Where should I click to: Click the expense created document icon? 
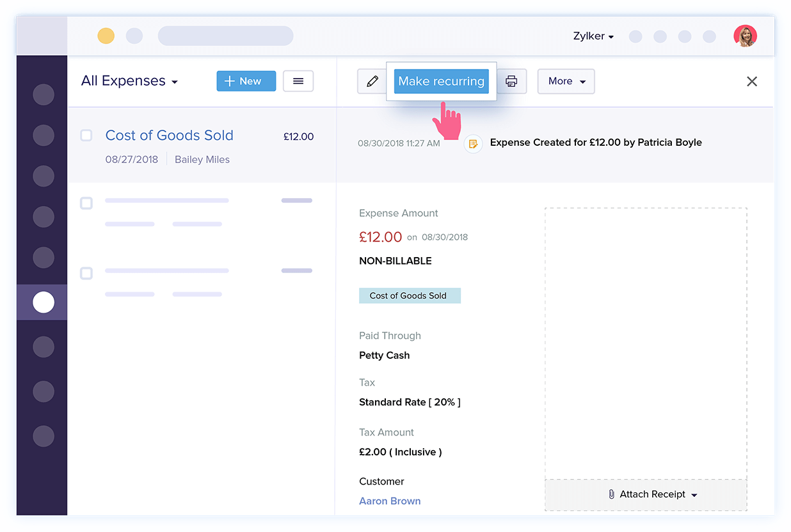[472, 144]
